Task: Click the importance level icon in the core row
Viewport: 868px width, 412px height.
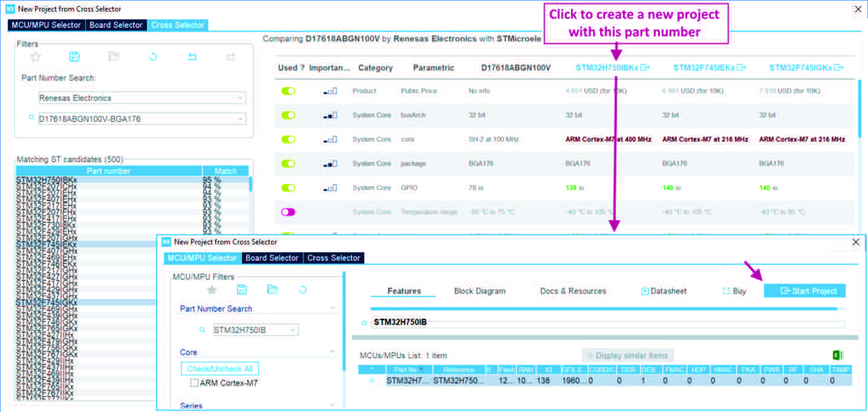Action: pyautogui.click(x=330, y=140)
